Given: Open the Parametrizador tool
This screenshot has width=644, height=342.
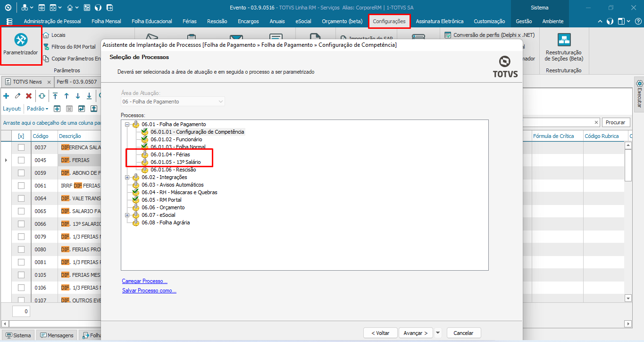Looking at the screenshot, I should coord(21,45).
